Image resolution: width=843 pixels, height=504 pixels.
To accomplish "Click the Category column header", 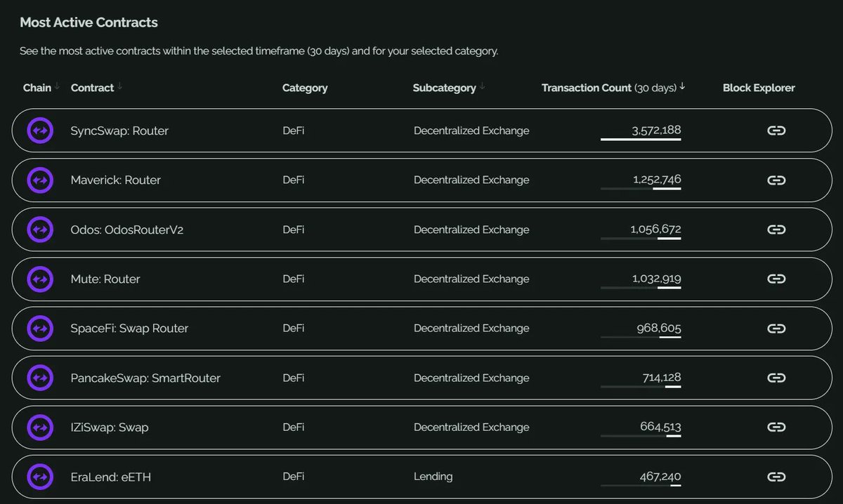I will 305,88.
